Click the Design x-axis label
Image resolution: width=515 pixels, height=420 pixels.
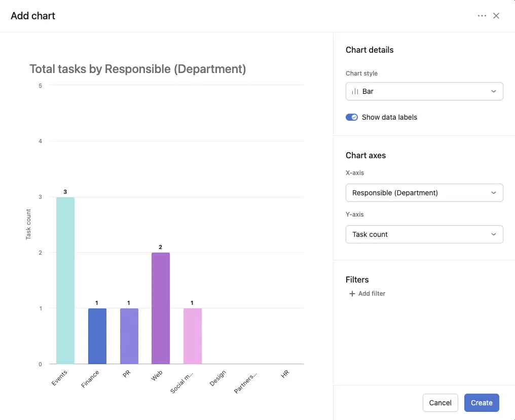point(218,378)
